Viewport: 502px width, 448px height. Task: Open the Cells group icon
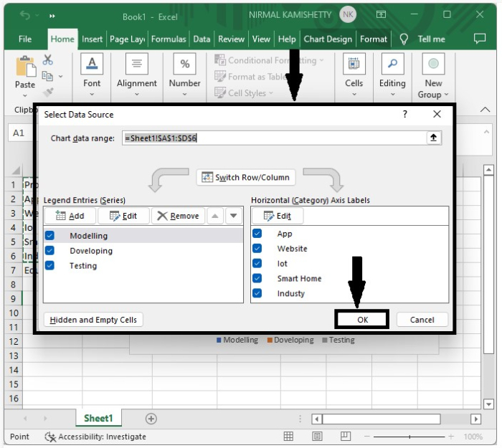[354, 63]
